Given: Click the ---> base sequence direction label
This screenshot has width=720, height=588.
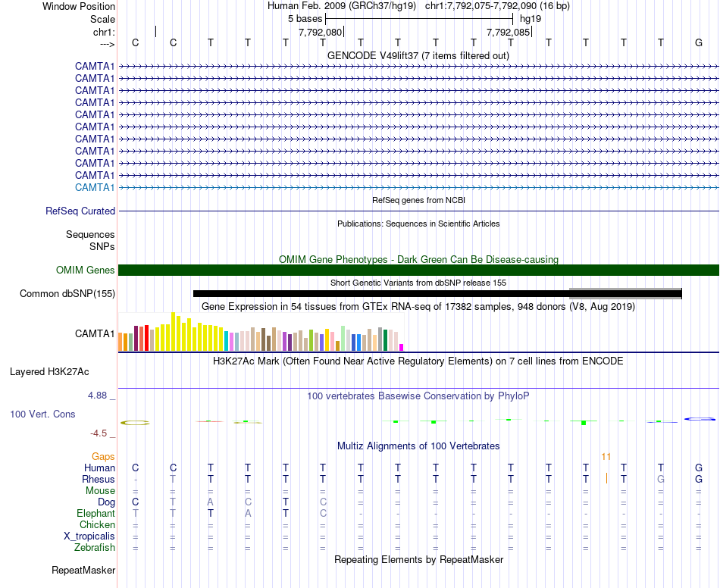Looking at the screenshot, I should (107, 44).
